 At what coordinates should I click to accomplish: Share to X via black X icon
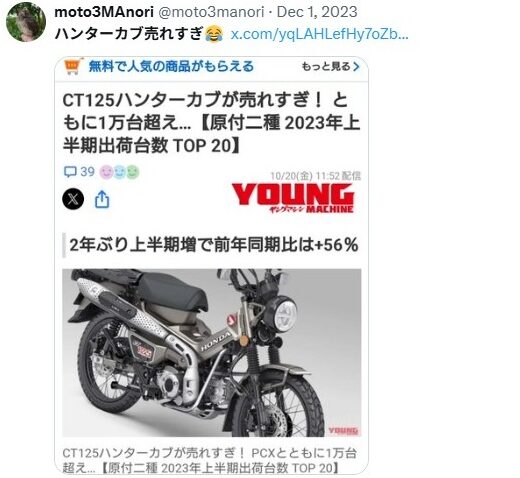pos(73,199)
